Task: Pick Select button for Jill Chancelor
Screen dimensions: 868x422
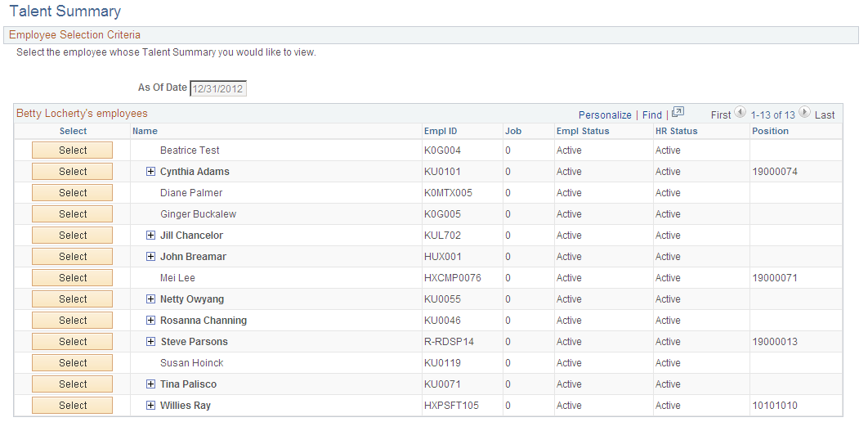Action: [x=73, y=236]
